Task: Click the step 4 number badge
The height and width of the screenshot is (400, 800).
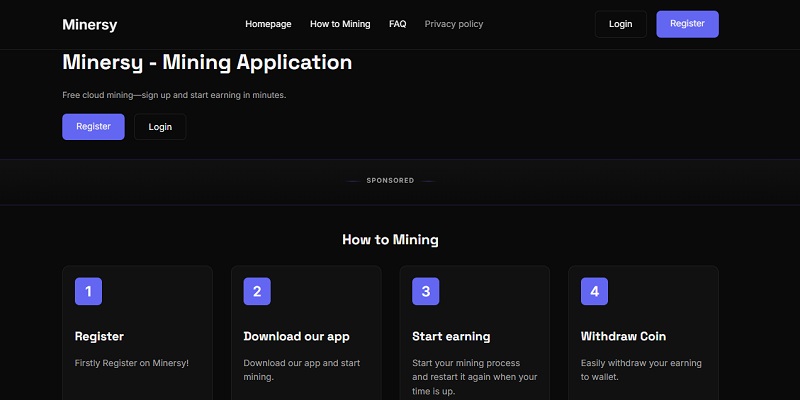Action: point(594,291)
